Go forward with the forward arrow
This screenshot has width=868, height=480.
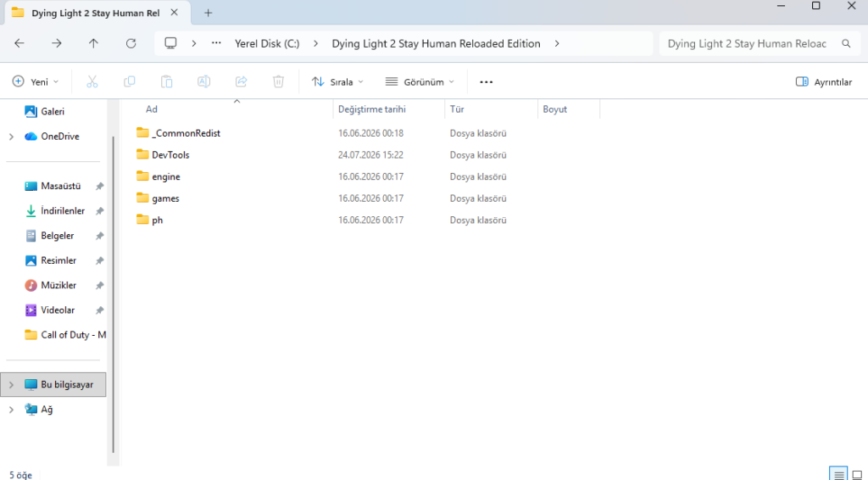[57, 43]
